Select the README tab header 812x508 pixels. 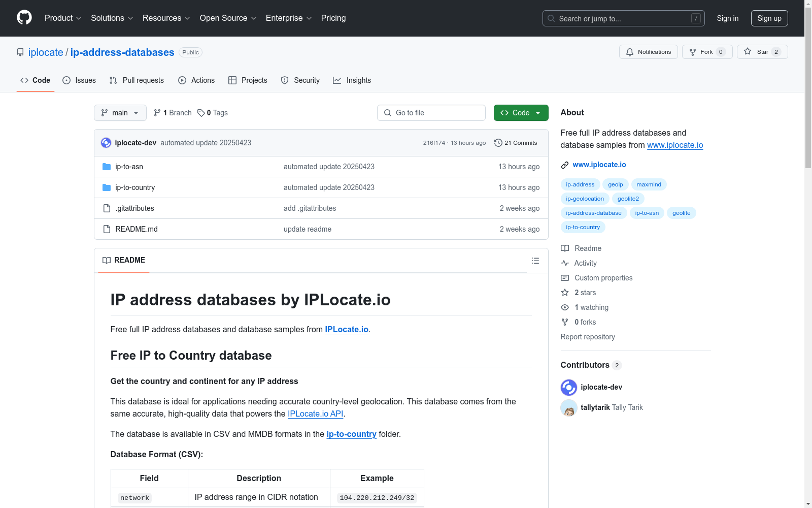pyautogui.click(x=124, y=260)
